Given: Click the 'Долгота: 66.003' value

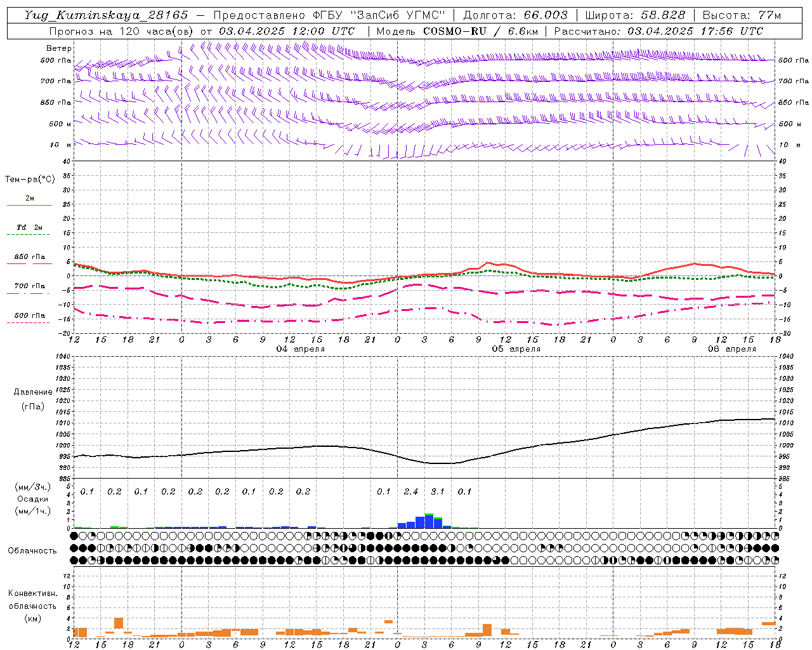Looking at the screenshot, I should (x=515, y=15).
